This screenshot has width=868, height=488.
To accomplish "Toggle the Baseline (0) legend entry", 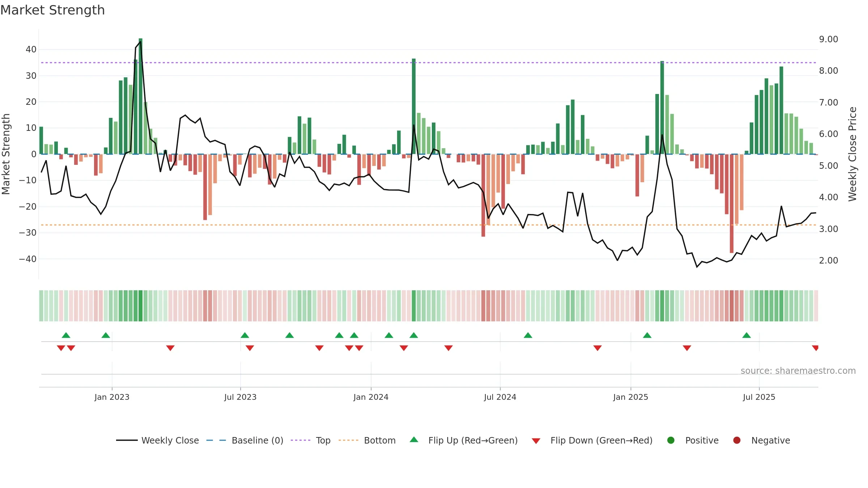I will (245, 440).
